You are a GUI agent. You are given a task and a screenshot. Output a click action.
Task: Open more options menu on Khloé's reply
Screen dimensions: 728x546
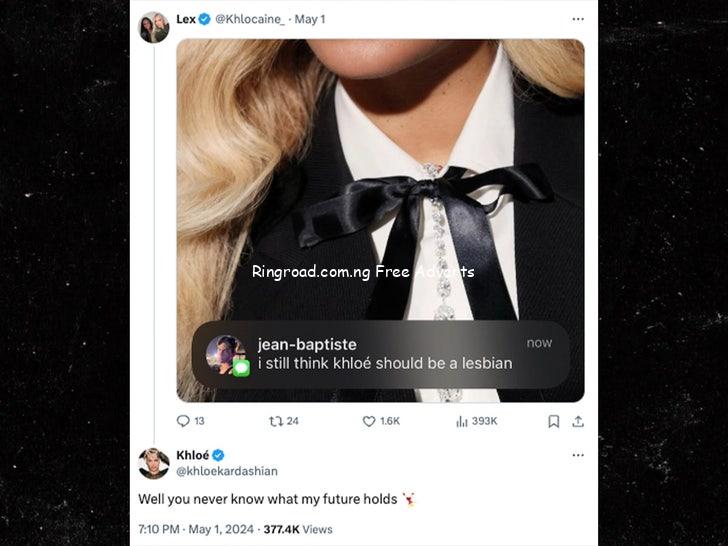[x=577, y=455]
